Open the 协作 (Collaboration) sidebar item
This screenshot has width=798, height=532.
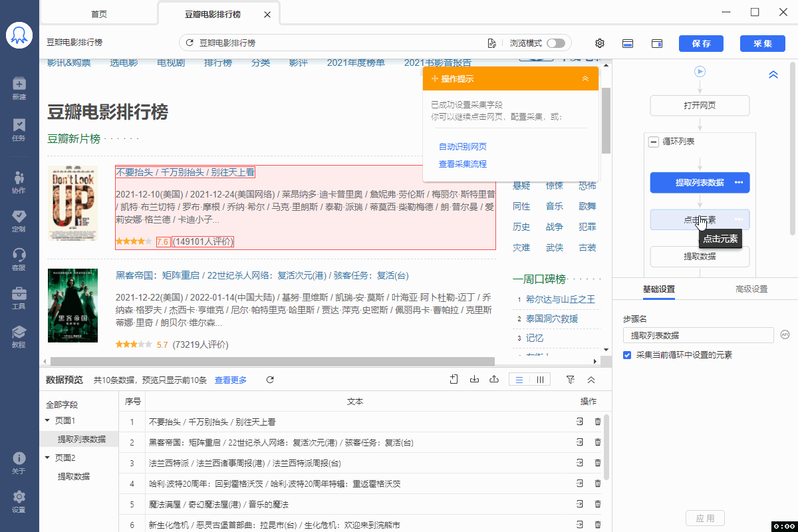[x=19, y=182]
